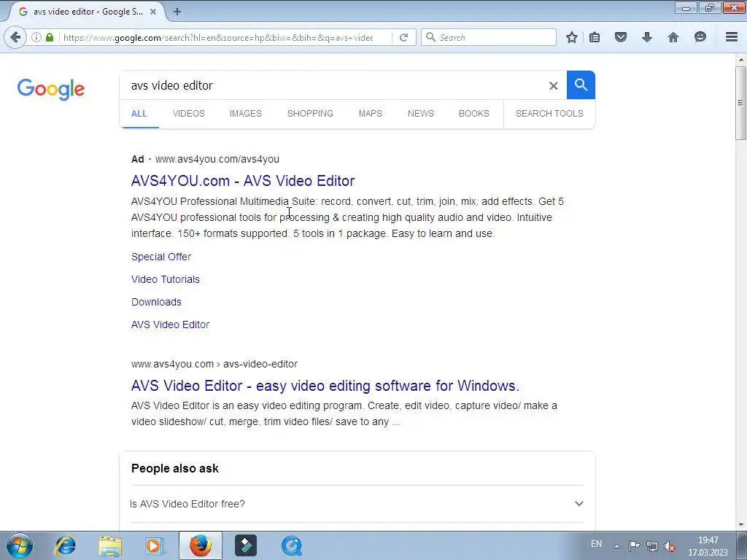The image size is (747, 560).
Task: Open the AVS4YOU.com - AVS Video Editor ad link
Action: (x=243, y=181)
